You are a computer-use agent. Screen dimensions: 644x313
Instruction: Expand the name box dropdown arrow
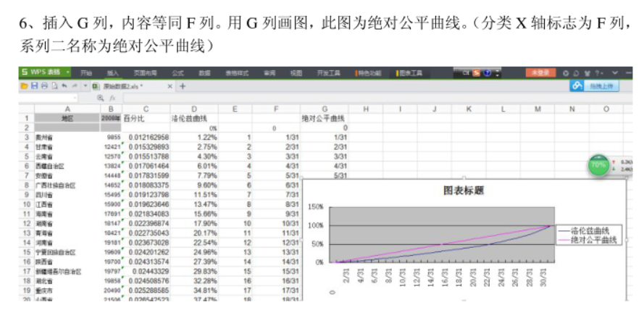[x=75, y=98]
